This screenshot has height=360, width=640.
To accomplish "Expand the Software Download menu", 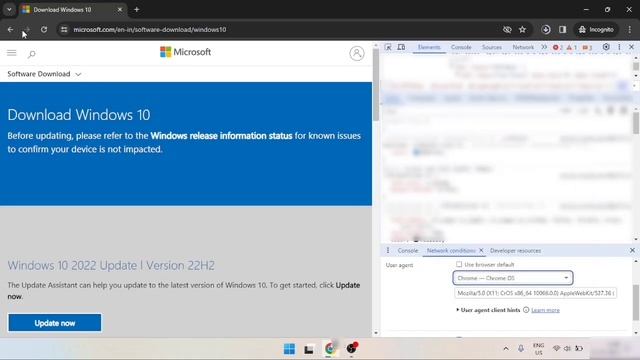I will 44,74.
